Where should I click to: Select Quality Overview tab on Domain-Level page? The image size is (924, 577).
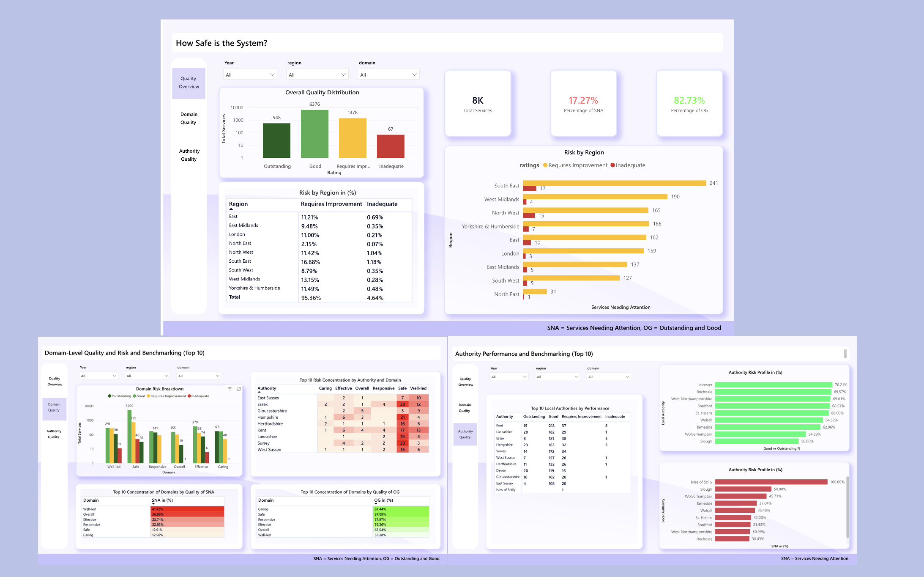pos(55,382)
